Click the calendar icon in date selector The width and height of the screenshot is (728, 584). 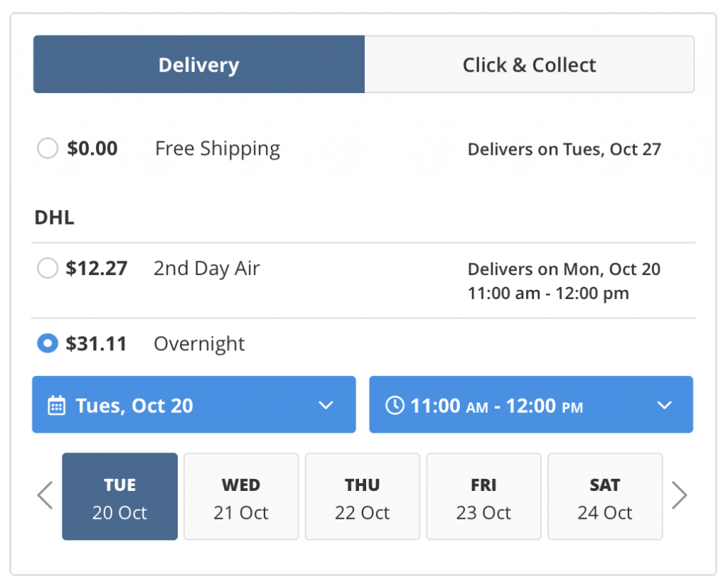(x=57, y=406)
